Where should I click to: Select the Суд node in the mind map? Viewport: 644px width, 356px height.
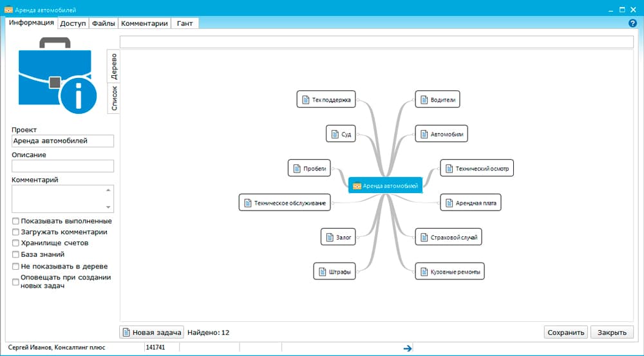click(x=341, y=134)
